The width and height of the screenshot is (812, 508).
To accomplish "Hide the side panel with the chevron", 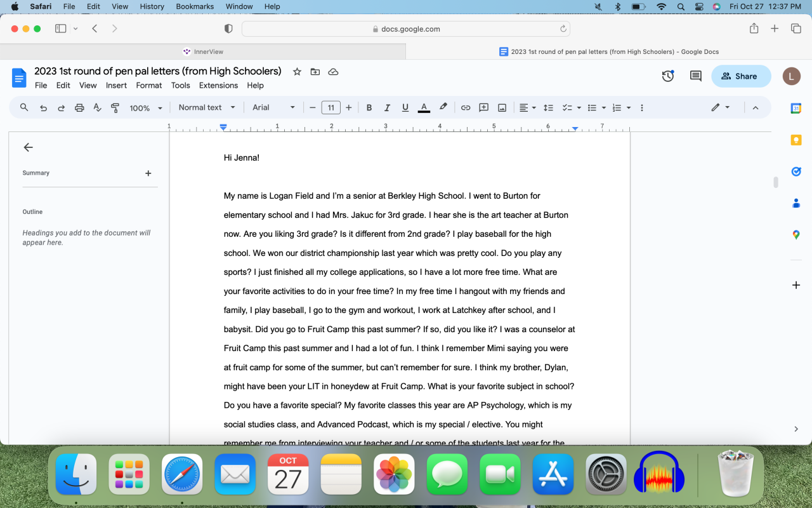I will pos(796,429).
